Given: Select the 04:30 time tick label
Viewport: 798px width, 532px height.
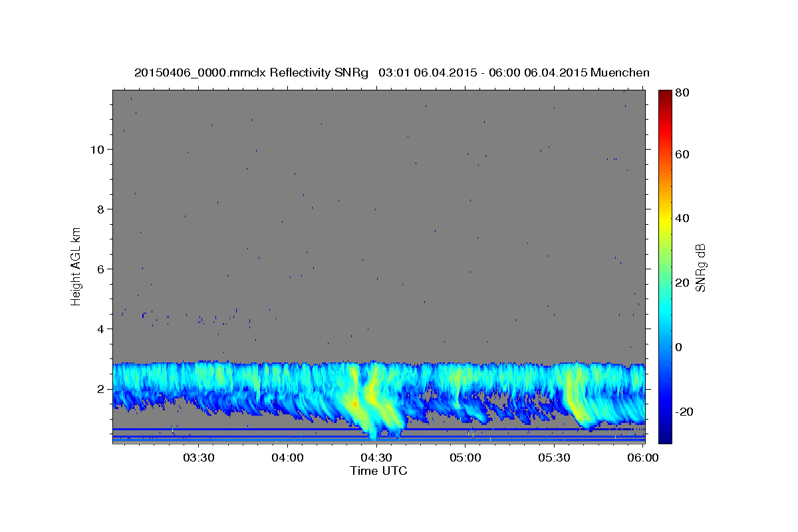Looking at the screenshot, I should (376, 458).
